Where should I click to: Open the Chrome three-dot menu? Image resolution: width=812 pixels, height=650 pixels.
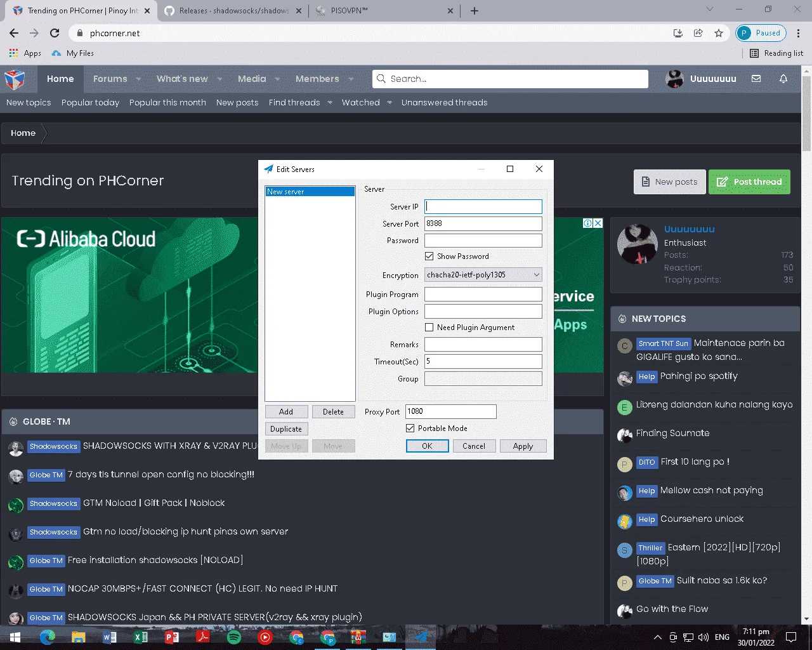(799, 33)
